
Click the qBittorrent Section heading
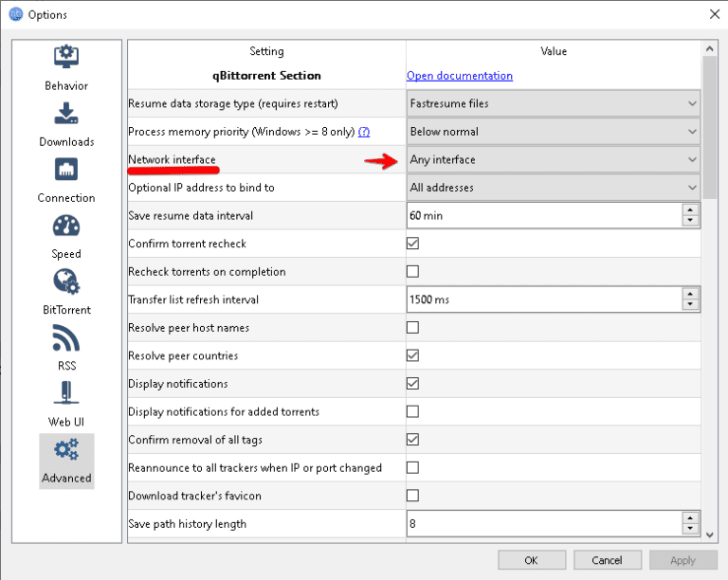click(x=266, y=76)
